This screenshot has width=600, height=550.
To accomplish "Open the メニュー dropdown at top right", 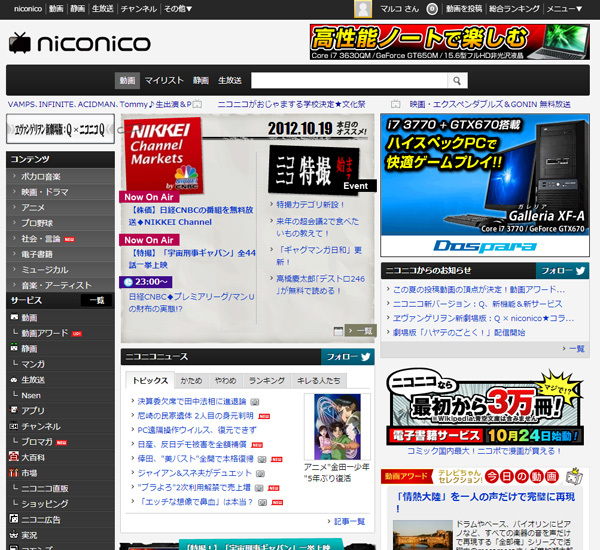I will pyautogui.click(x=568, y=8).
